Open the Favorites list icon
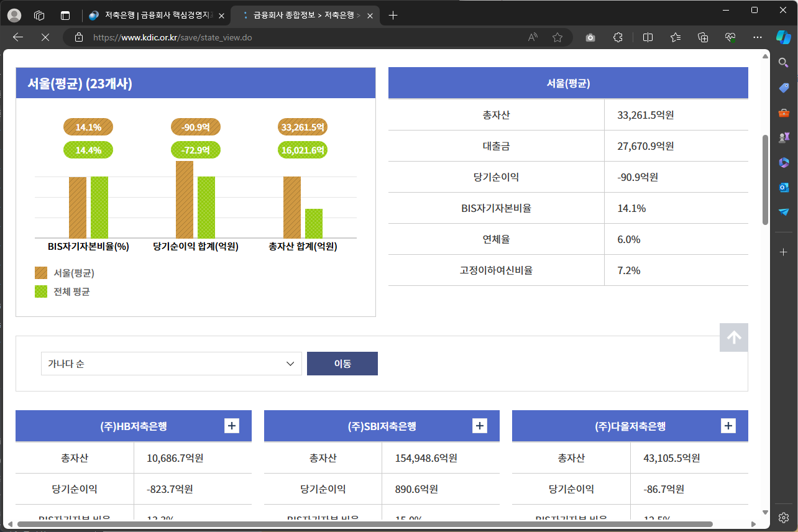798x532 pixels. 676,37
